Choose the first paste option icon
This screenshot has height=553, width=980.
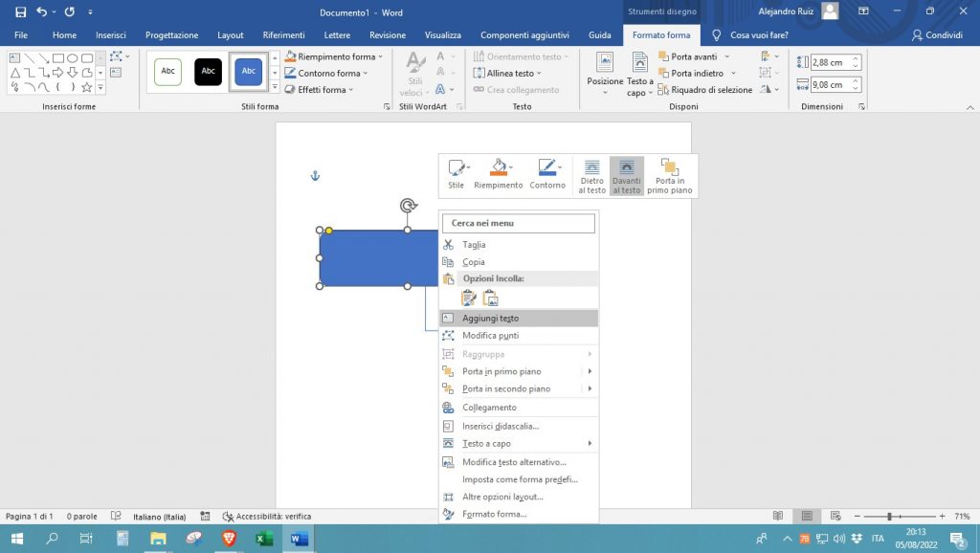(x=469, y=298)
